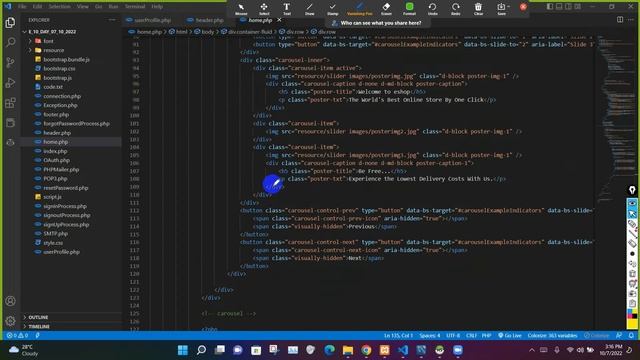Close the home.php tab
640x360 pixels.
pos(279,20)
